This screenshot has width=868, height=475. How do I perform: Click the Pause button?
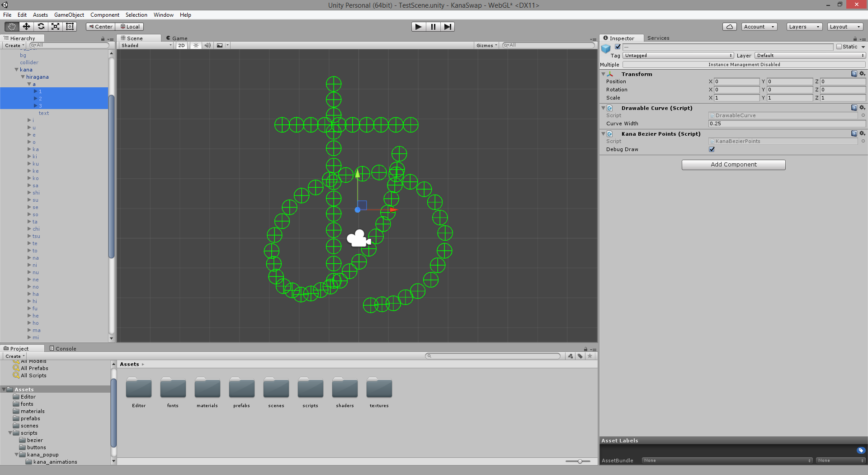coord(433,27)
